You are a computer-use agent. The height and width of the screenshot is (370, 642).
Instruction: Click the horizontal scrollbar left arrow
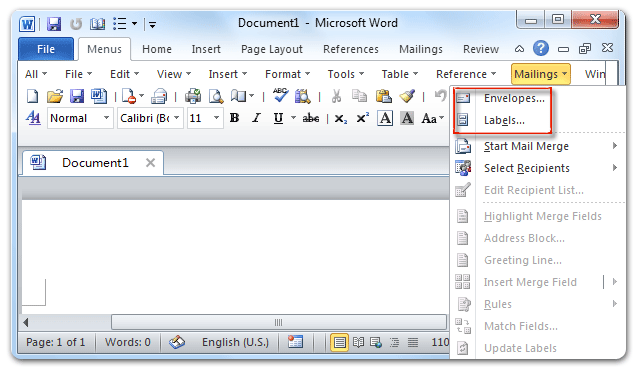click(x=25, y=323)
